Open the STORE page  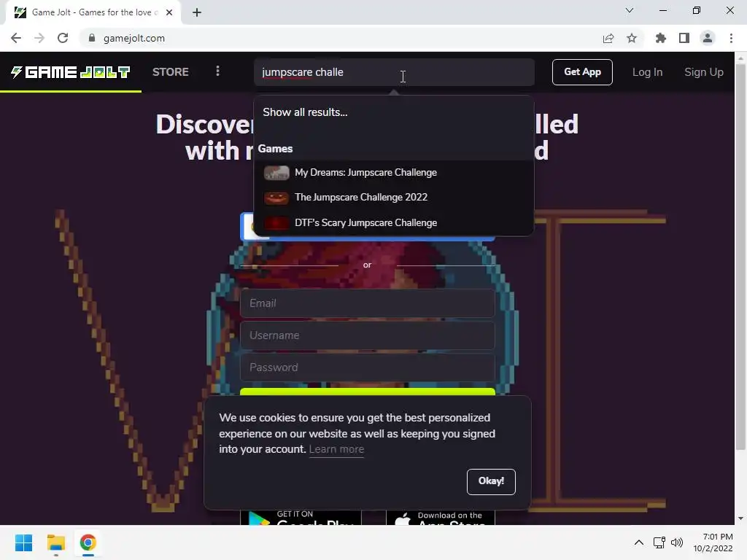point(171,72)
